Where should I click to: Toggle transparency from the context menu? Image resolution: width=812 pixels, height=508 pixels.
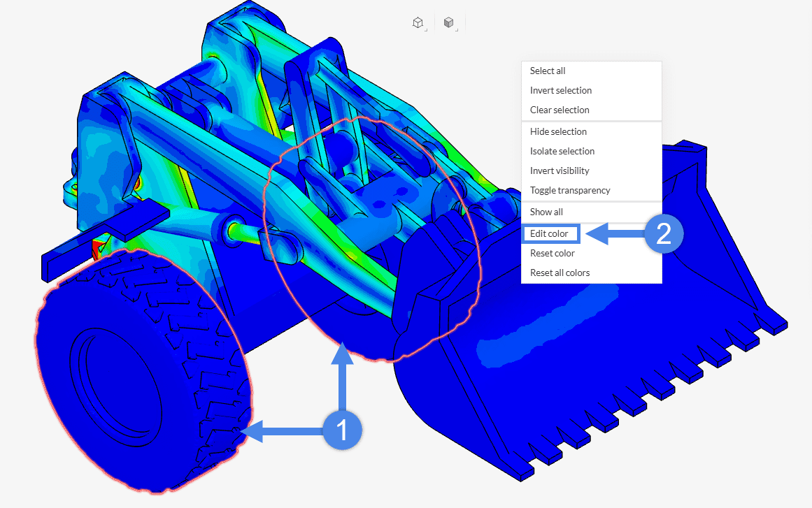tap(570, 190)
